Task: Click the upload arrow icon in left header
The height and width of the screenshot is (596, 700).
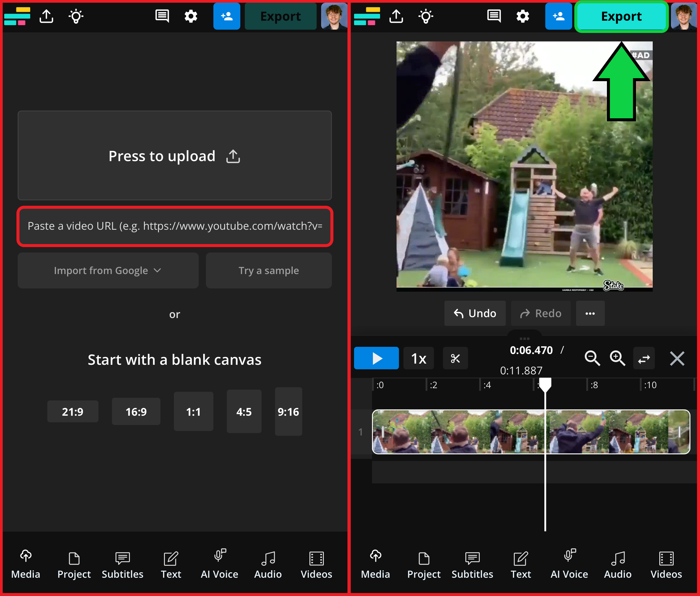Action: click(46, 16)
